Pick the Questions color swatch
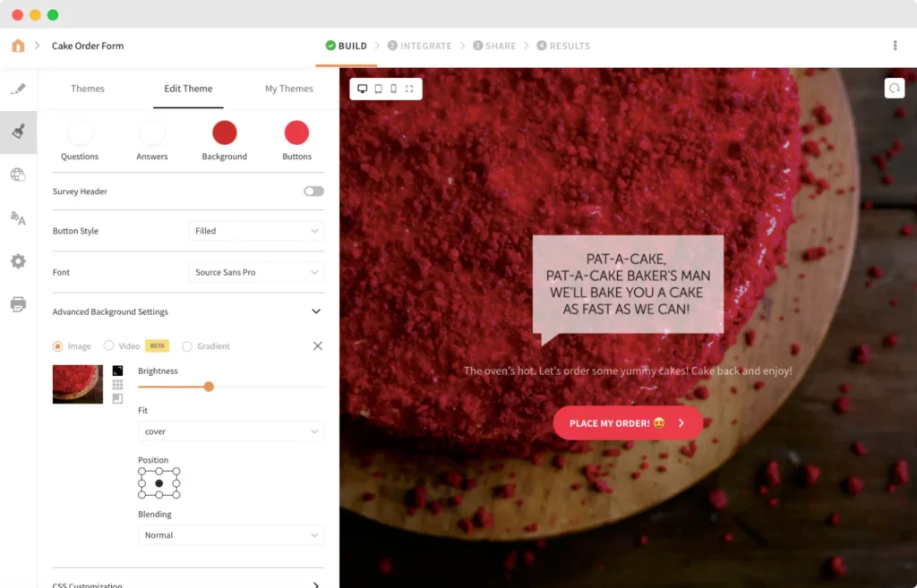917x588 pixels. (x=80, y=132)
